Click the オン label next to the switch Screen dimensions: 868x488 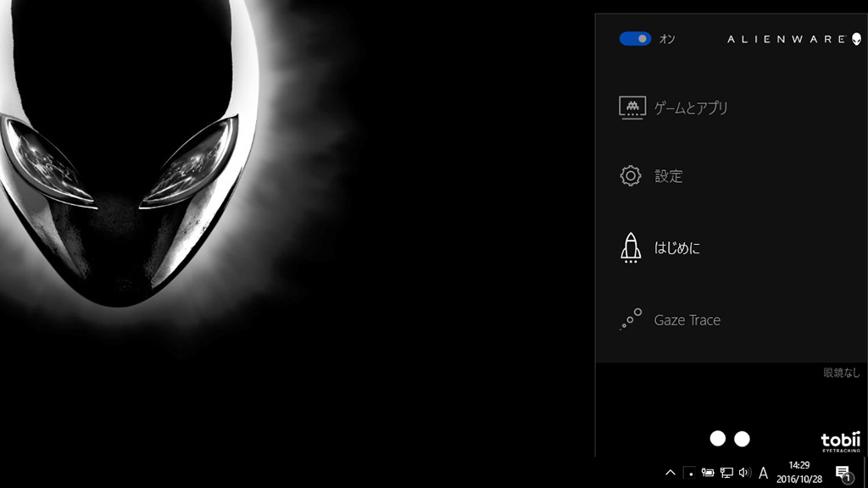(667, 39)
